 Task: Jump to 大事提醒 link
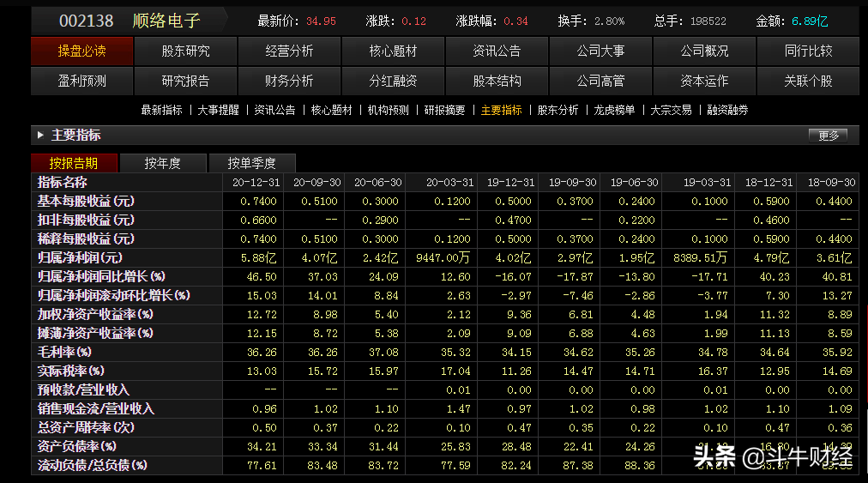tap(218, 110)
